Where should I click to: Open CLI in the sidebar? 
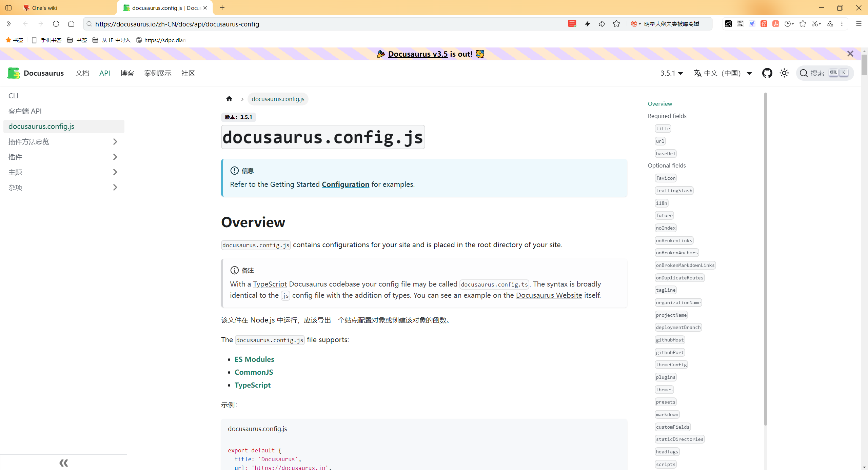[64, 96]
